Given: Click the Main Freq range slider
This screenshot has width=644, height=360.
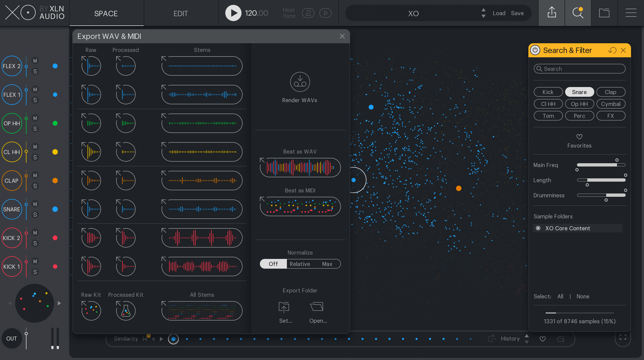Looking at the screenshot, I should (x=601, y=165).
